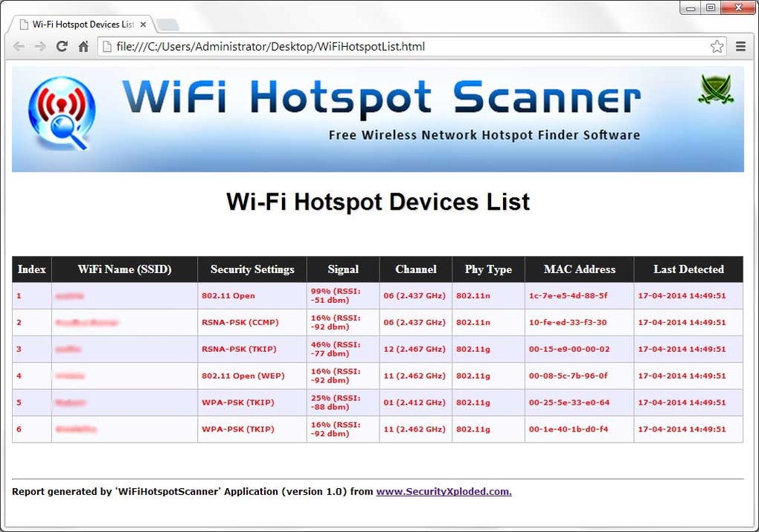Viewport: 759px width, 532px height.
Task: Click the Last Detected column header
Action: (x=688, y=269)
